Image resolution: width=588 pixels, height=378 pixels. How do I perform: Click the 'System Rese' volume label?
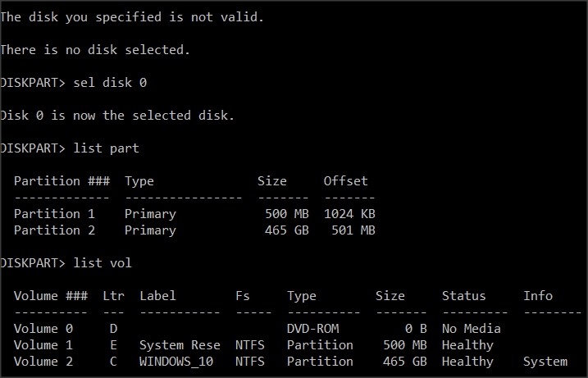coord(180,345)
